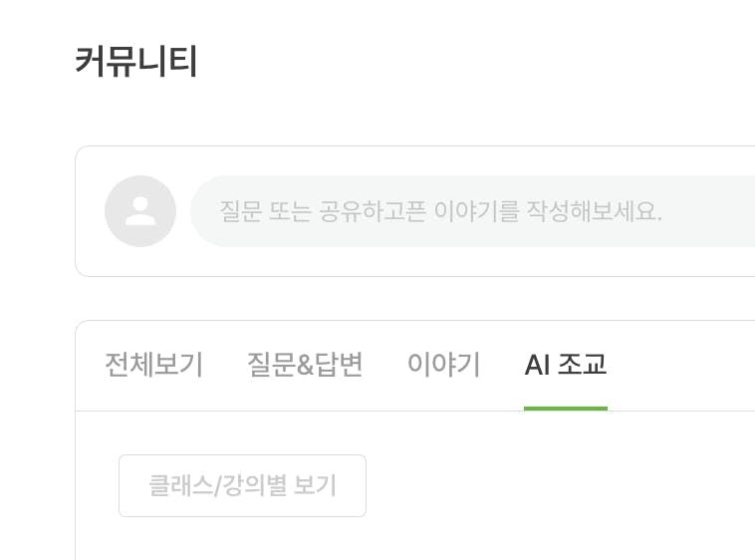This screenshot has width=755, height=560.
Task: Click the gray profile avatar icon
Action: (x=140, y=211)
